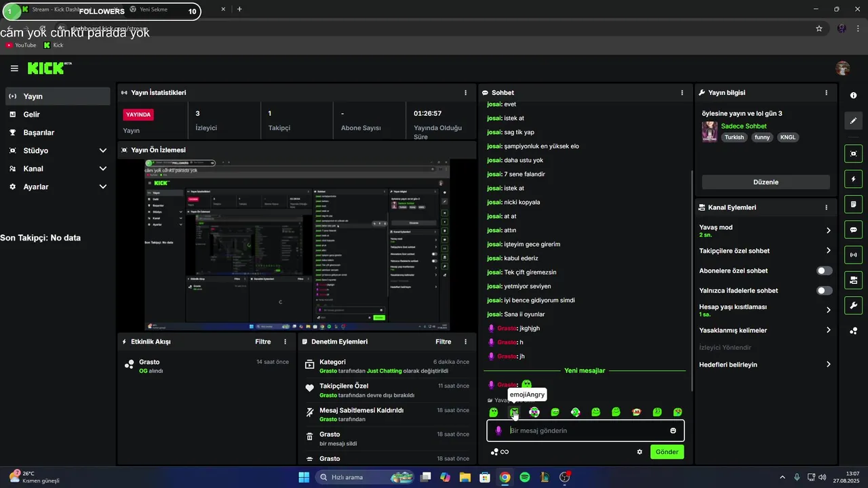This screenshot has width=868, height=488.
Task: Focus the Bir mesaj gönderin input
Action: (x=585, y=430)
